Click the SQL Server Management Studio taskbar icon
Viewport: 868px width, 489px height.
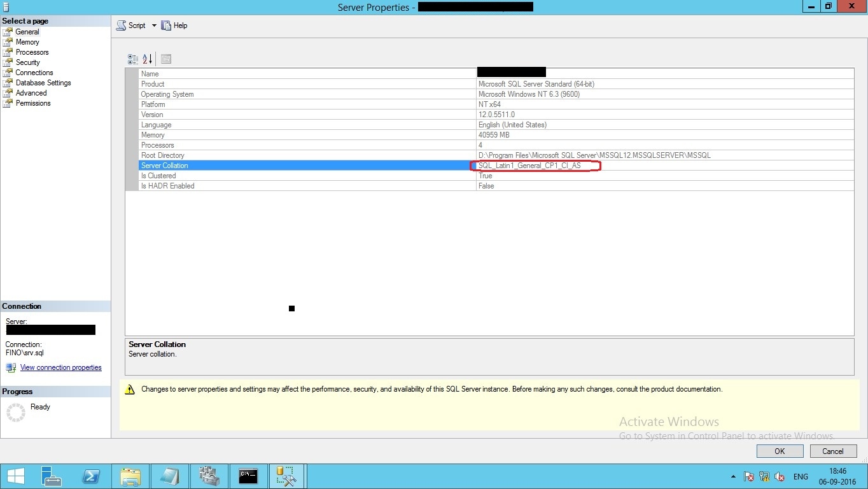287,476
